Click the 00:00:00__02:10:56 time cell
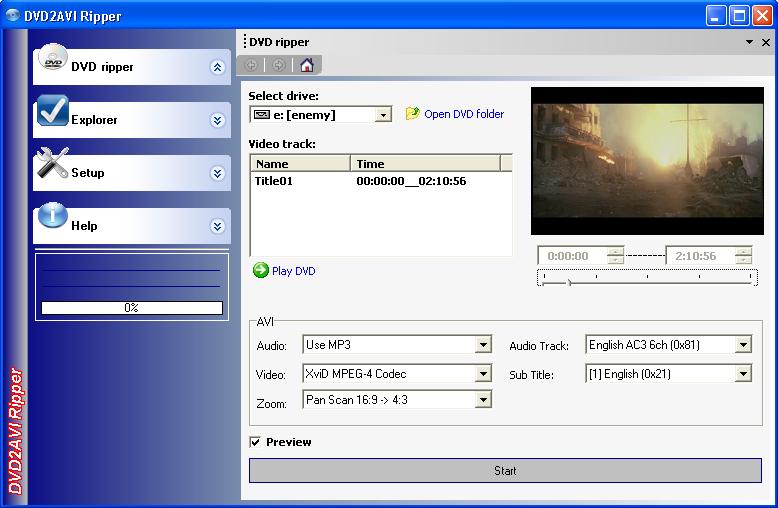Image resolution: width=778 pixels, height=508 pixels. 411,181
